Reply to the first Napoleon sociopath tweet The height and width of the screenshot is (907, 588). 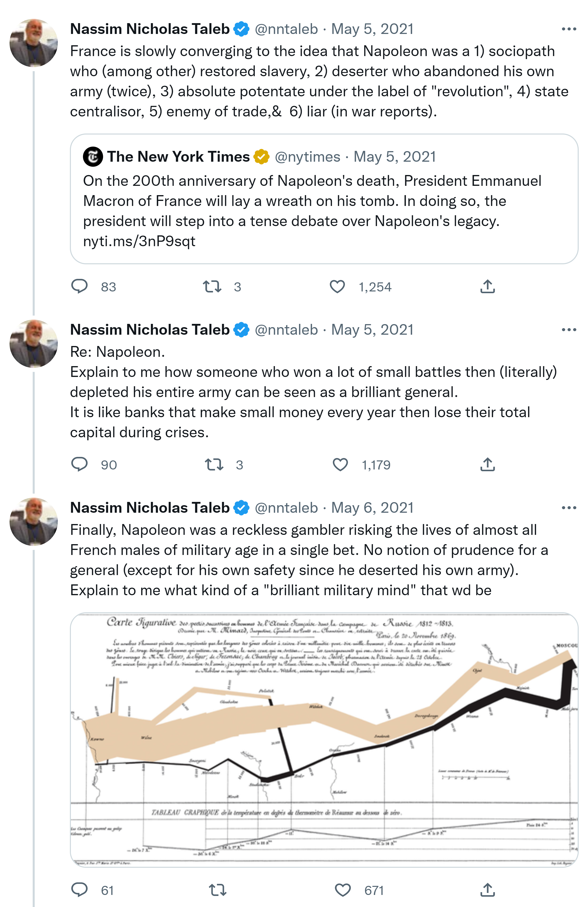[79, 286]
